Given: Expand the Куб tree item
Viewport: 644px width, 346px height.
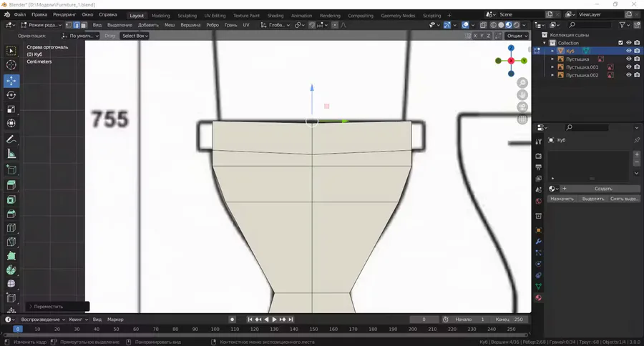Looking at the screenshot, I should point(552,51).
